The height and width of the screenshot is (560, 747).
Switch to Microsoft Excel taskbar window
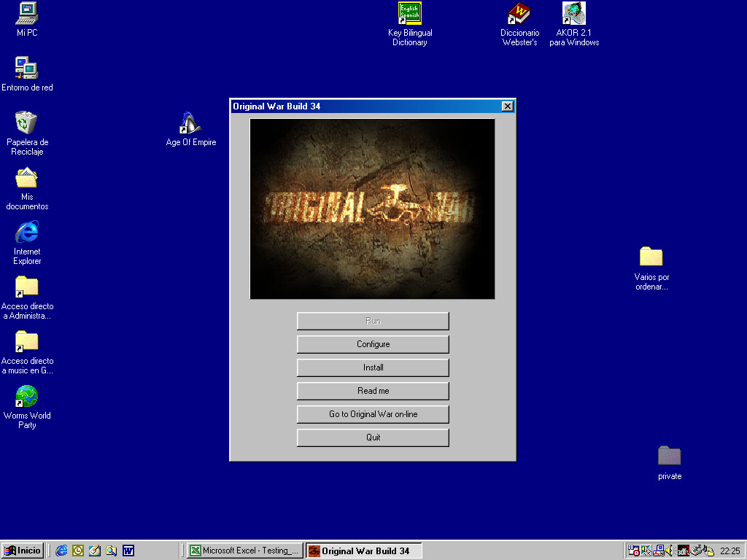pyautogui.click(x=245, y=551)
